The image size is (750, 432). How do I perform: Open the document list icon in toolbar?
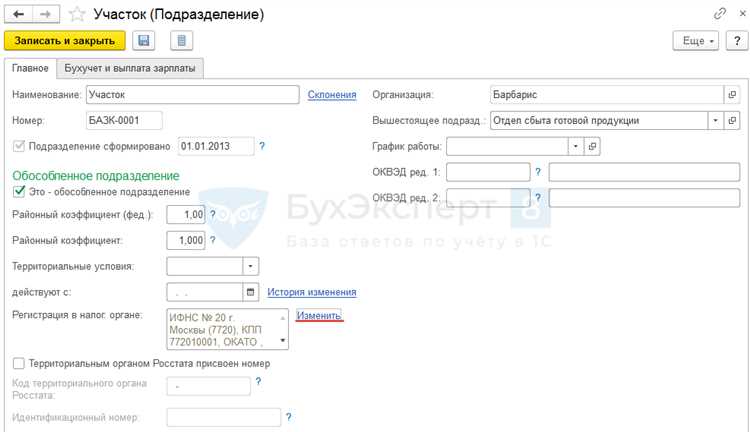point(182,41)
